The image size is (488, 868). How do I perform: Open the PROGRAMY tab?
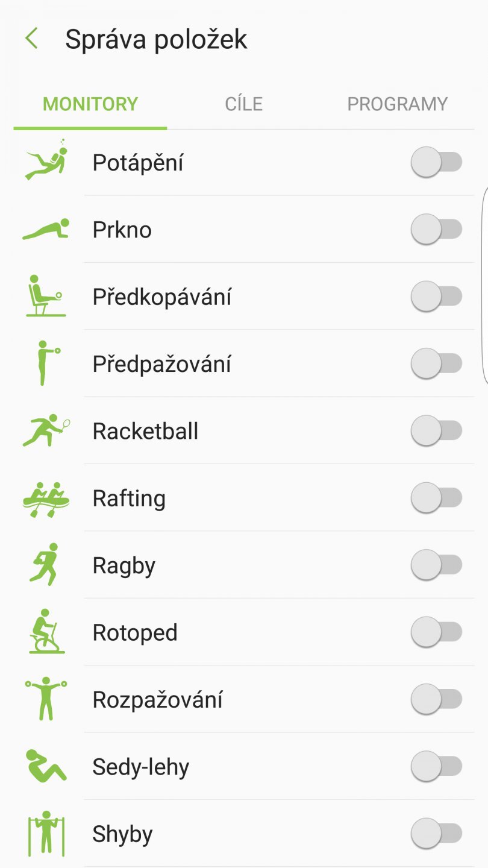(397, 104)
